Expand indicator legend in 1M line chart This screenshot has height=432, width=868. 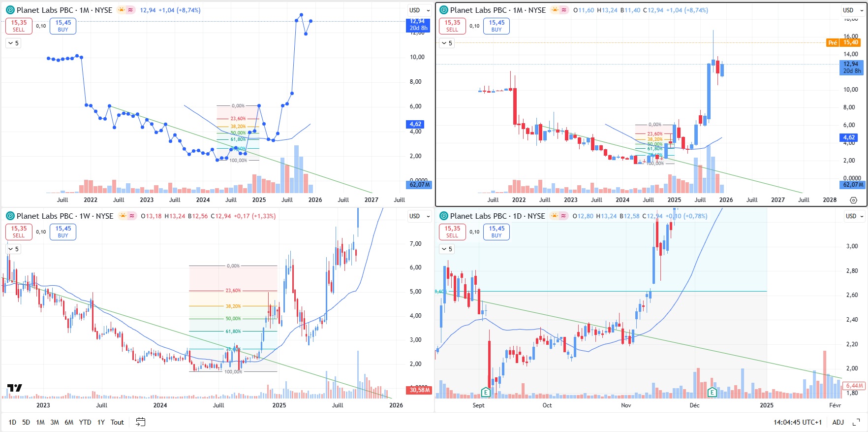[x=13, y=43]
